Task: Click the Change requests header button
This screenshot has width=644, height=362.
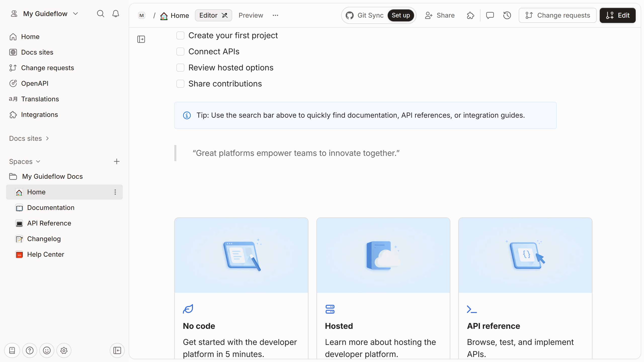Action: [557, 15]
